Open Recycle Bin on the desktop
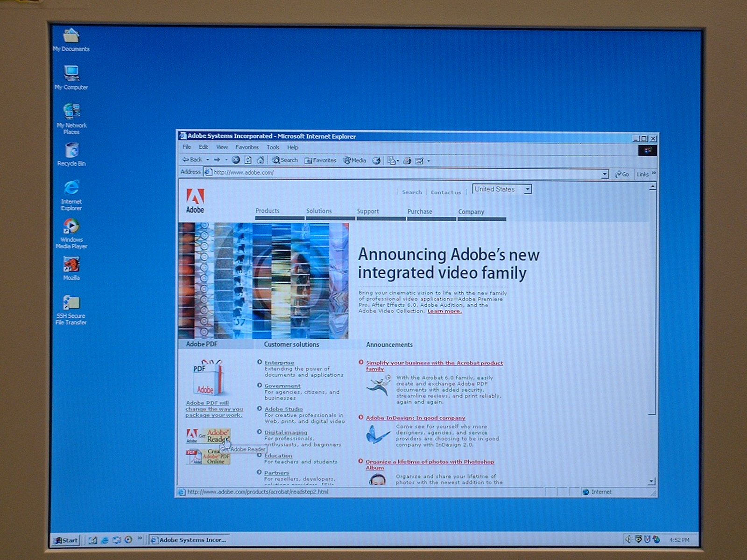 click(x=71, y=154)
